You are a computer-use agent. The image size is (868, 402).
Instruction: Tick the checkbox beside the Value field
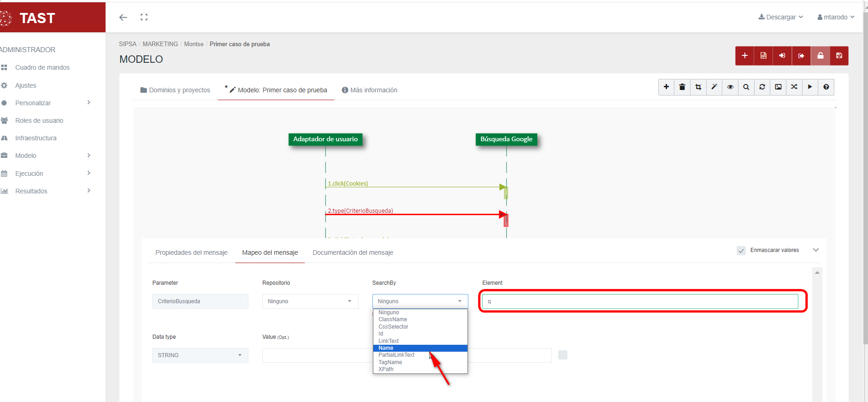point(562,355)
